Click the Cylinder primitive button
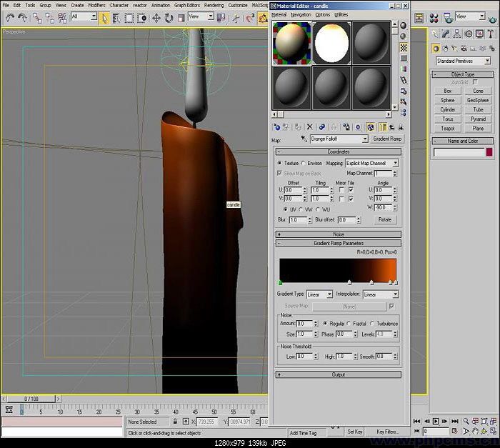Screen dimensions: 500x448 (x=447, y=109)
